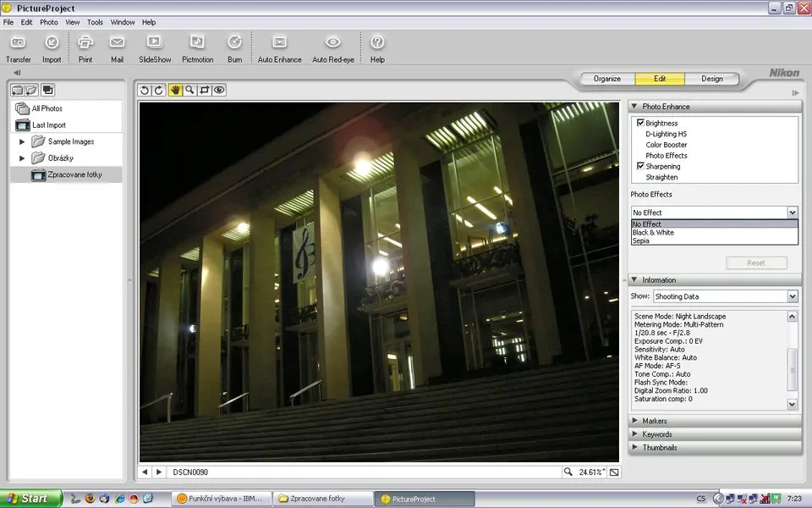Expand the Sample Images folder tree arrow

point(22,141)
